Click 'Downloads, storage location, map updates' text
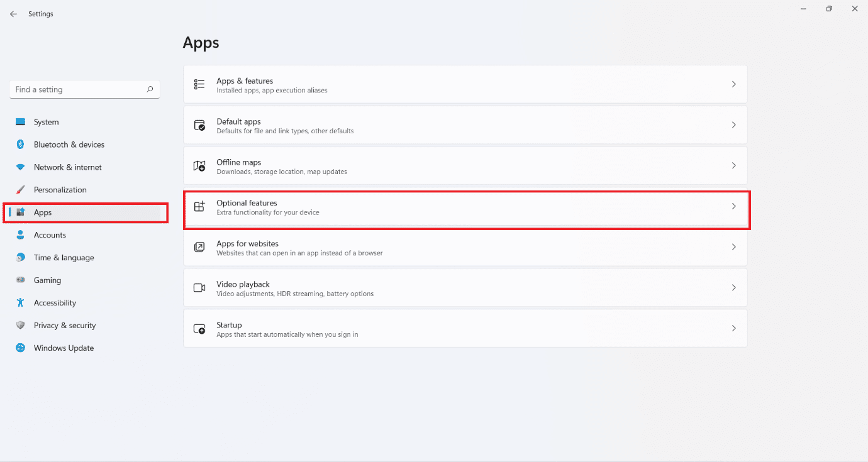The width and height of the screenshot is (868, 462). tap(282, 172)
